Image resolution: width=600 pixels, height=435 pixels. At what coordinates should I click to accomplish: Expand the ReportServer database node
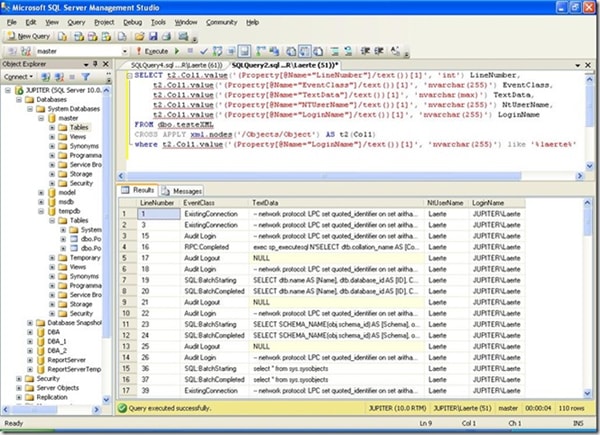tap(30, 360)
